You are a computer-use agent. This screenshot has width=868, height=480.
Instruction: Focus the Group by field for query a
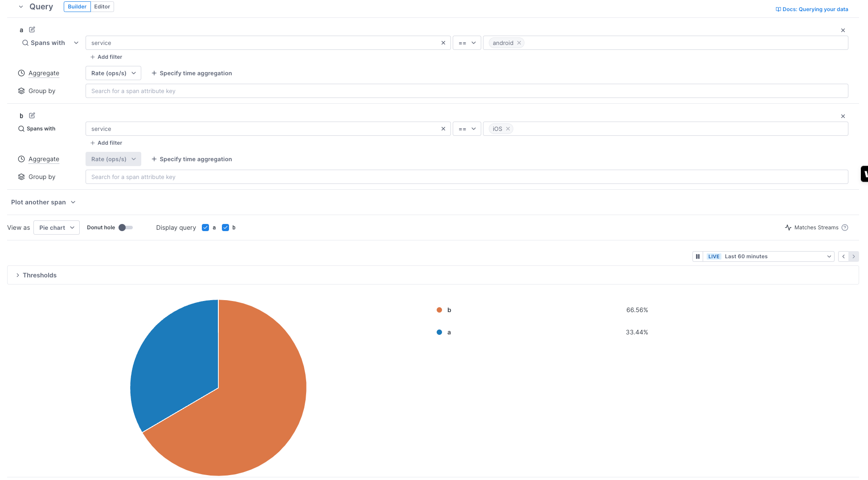tap(467, 91)
